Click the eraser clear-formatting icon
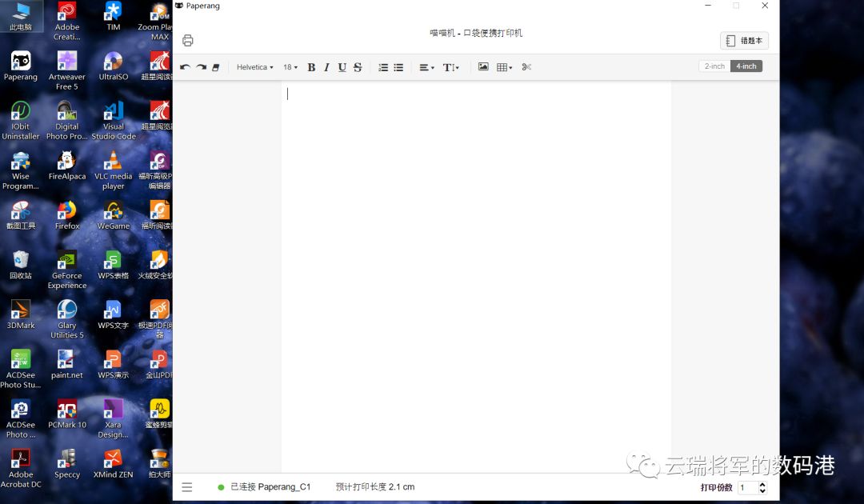This screenshot has height=504, width=864. point(216,67)
